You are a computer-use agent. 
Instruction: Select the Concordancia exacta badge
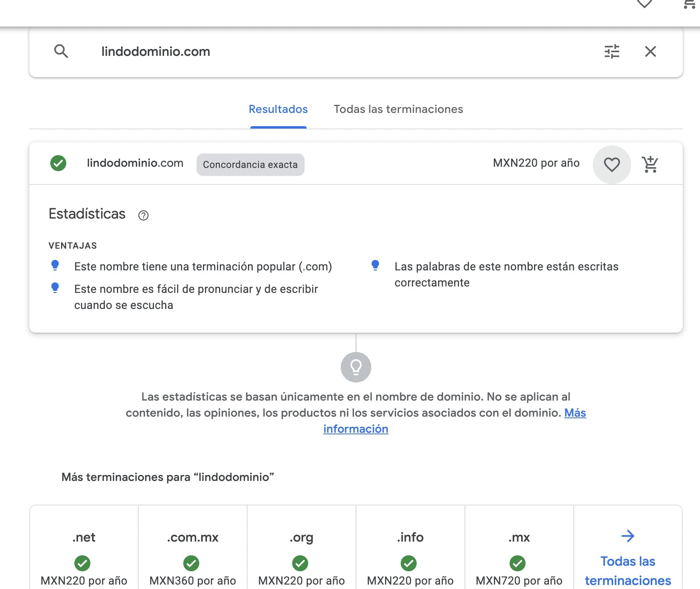point(250,164)
